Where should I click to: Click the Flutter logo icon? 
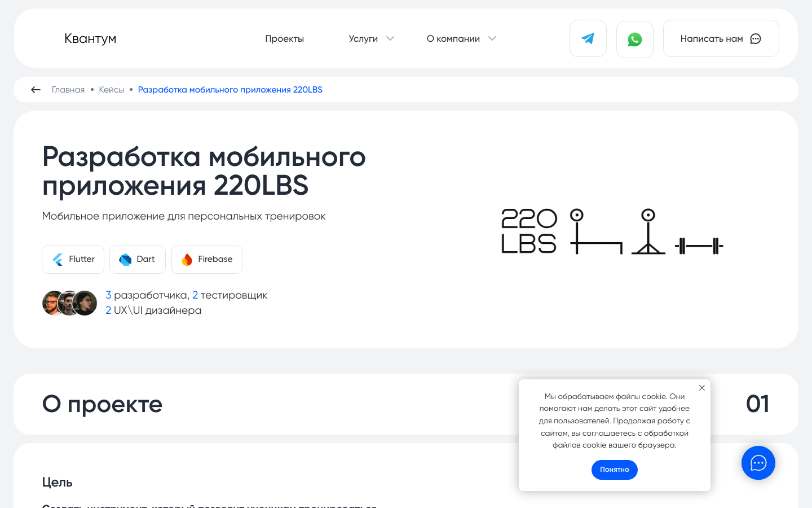[x=58, y=260]
